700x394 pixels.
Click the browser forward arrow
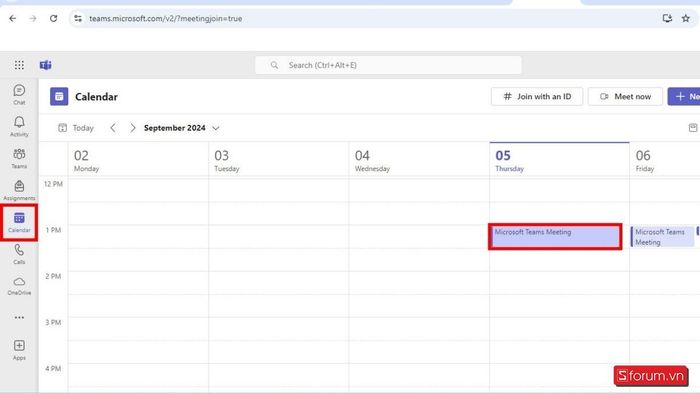(x=33, y=18)
